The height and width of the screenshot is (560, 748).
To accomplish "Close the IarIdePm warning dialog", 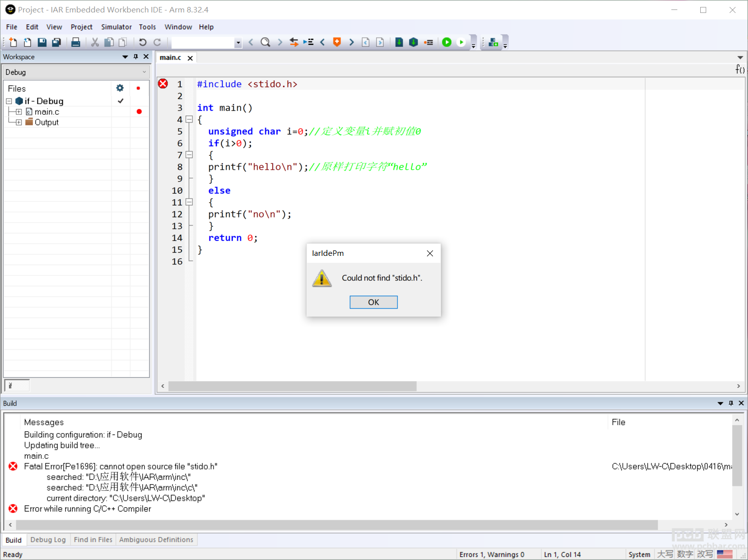I will tap(430, 253).
